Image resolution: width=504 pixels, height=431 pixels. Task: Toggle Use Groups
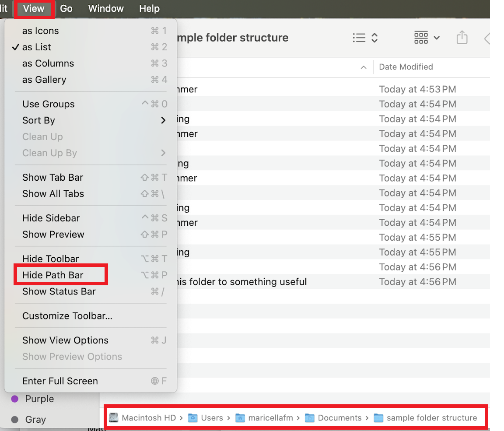(x=91, y=104)
